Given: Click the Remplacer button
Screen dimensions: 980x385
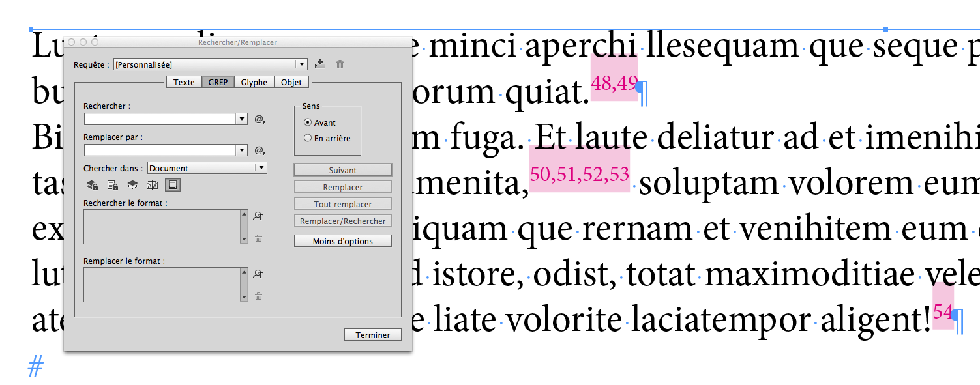Looking at the screenshot, I should point(343,187).
